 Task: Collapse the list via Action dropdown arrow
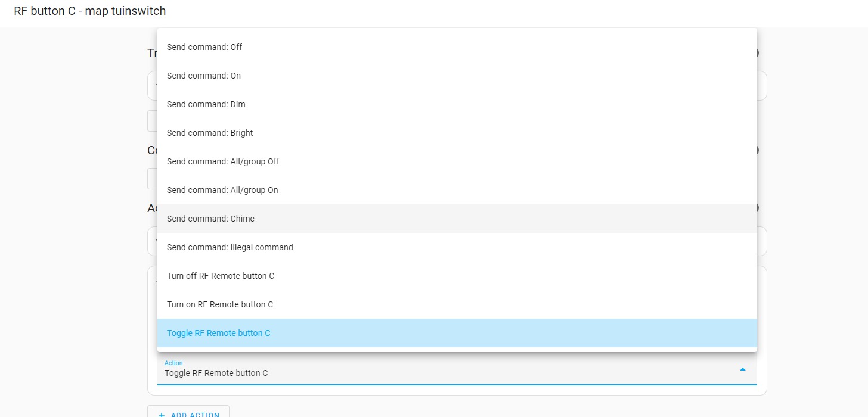pyautogui.click(x=742, y=369)
